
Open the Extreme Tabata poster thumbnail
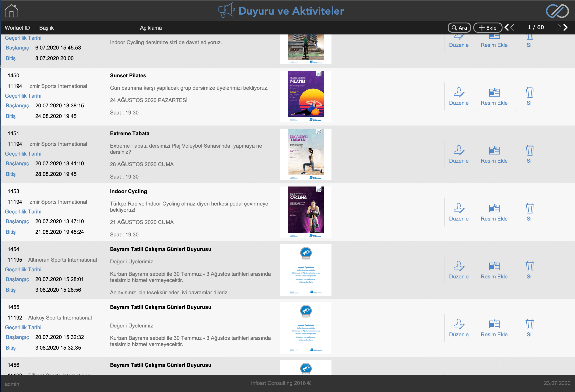pyautogui.click(x=306, y=154)
